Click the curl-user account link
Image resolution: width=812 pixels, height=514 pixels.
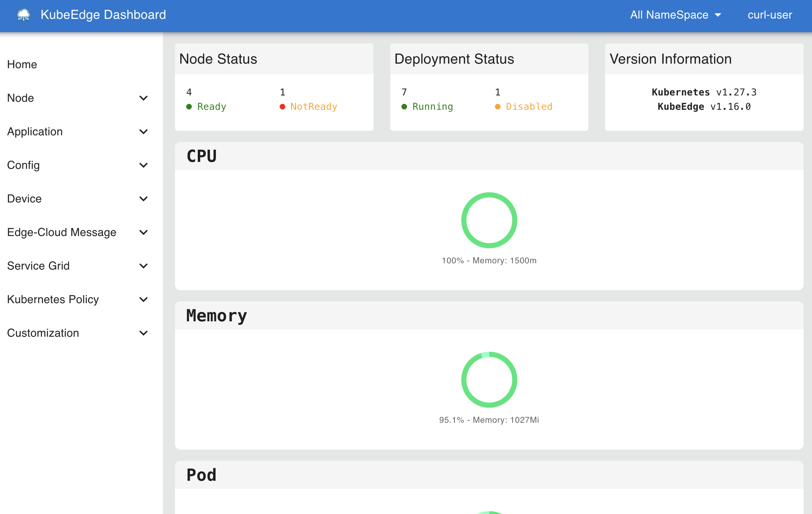770,15
